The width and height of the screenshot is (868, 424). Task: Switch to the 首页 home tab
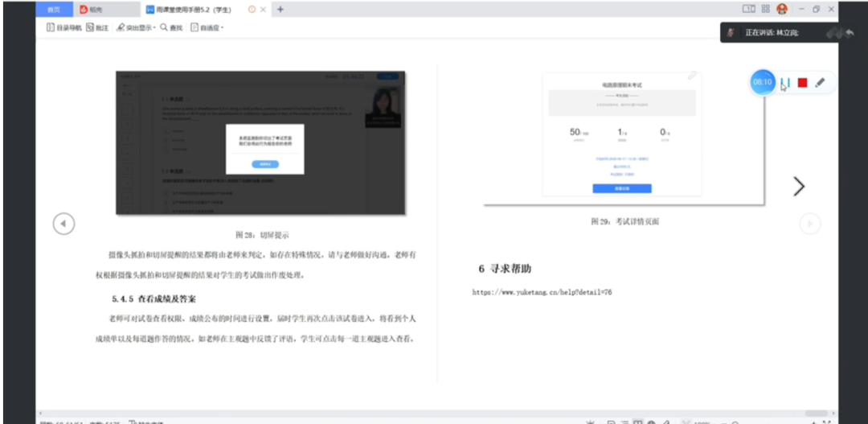click(53, 10)
